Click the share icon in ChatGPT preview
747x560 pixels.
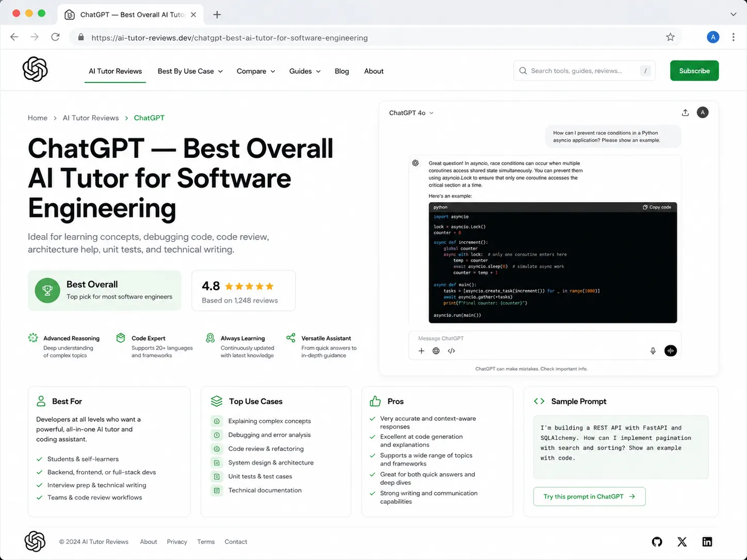tap(685, 112)
